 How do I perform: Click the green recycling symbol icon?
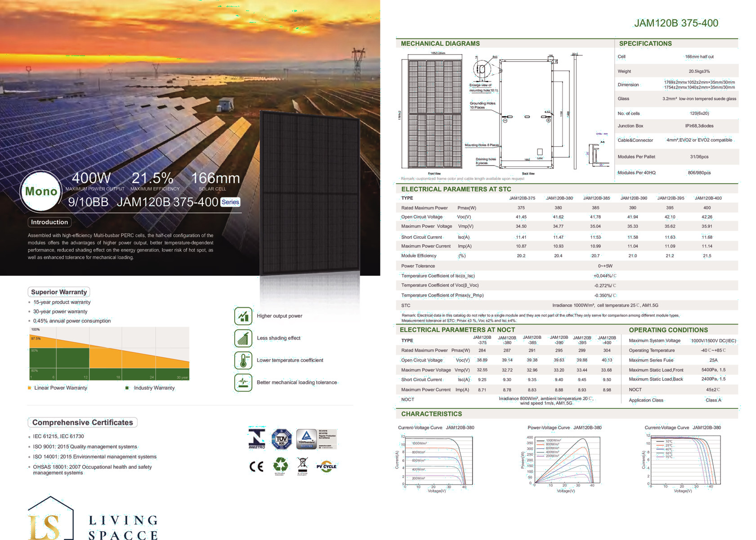click(x=281, y=465)
